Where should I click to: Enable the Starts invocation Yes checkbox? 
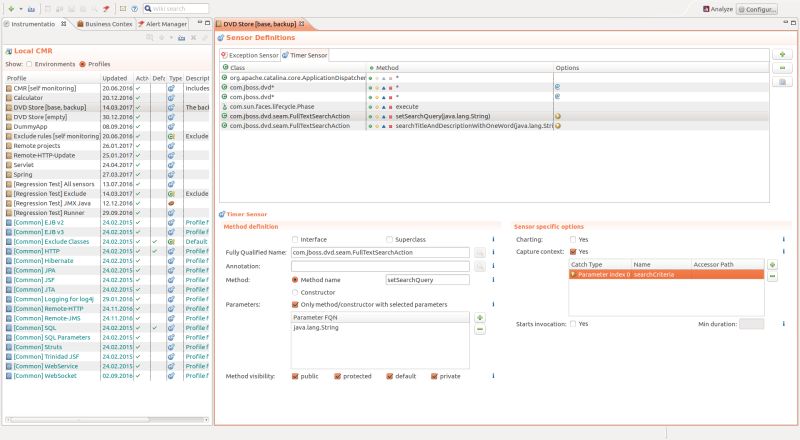(573, 324)
